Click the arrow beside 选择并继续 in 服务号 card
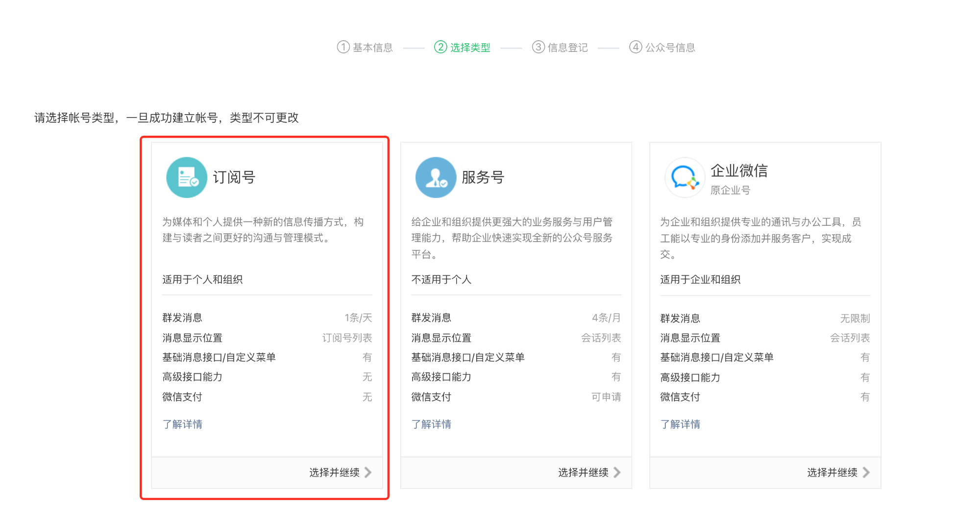Screen dimensions: 980x530 tap(617, 472)
